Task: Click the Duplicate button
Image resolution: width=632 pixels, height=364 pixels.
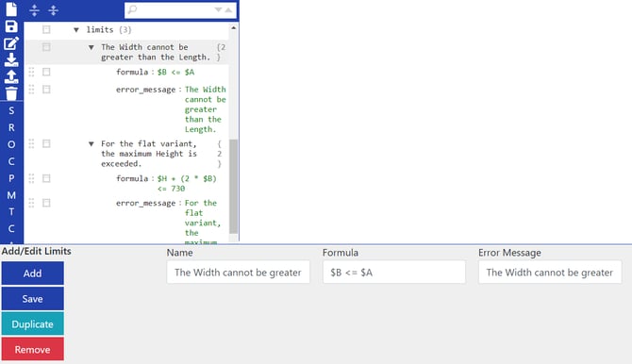Action: click(33, 324)
